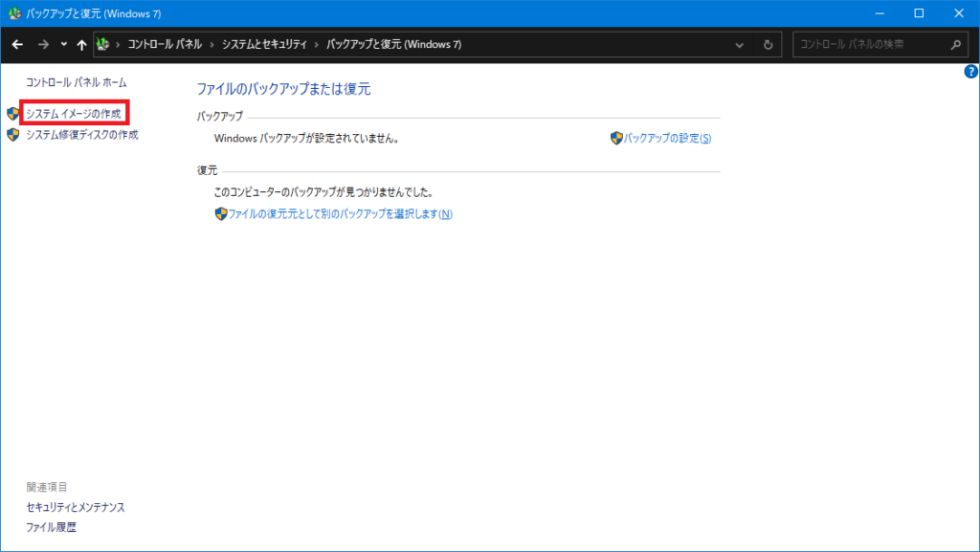
Task: Click the 関連項目 label
Action: click(x=47, y=486)
